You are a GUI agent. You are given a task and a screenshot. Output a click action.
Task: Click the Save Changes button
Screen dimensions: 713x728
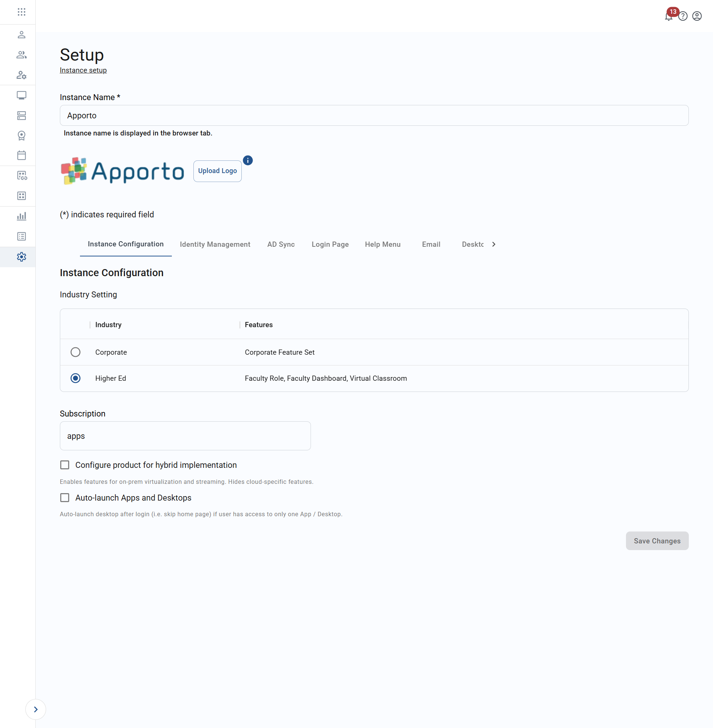point(657,541)
